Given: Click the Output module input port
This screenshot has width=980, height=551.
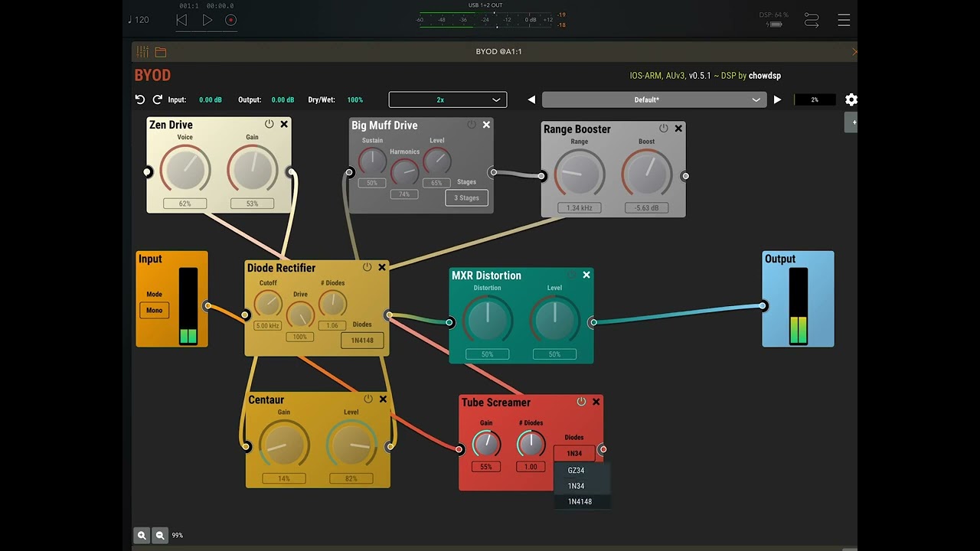Looking at the screenshot, I should (763, 306).
